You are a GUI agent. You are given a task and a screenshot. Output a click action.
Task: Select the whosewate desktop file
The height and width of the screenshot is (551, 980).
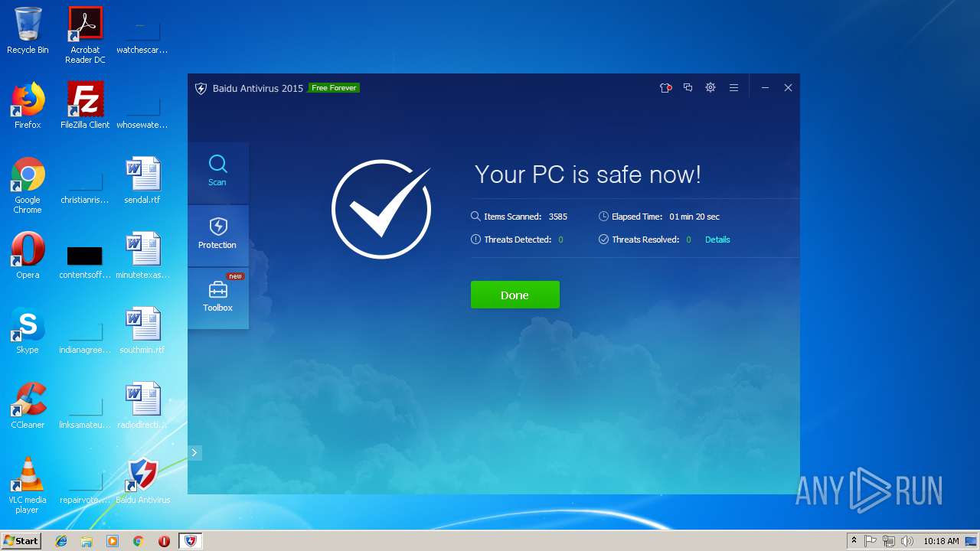tap(142, 110)
